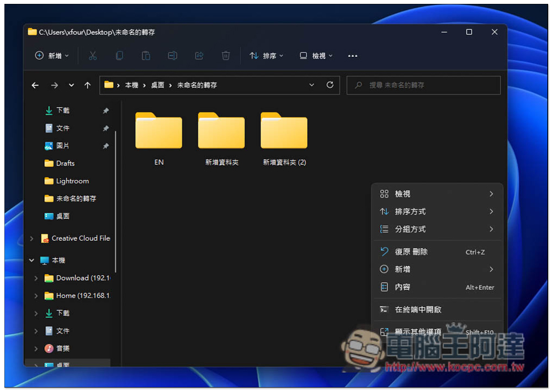Go up one level with up arrow
The width and height of the screenshot is (552, 392).
pos(87,86)
